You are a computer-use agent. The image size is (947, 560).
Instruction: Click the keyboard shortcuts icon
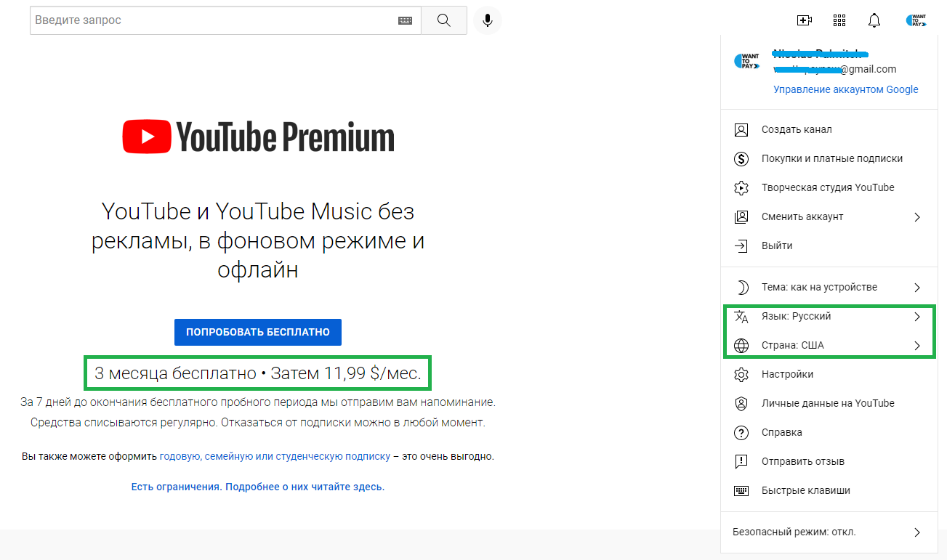741,491
